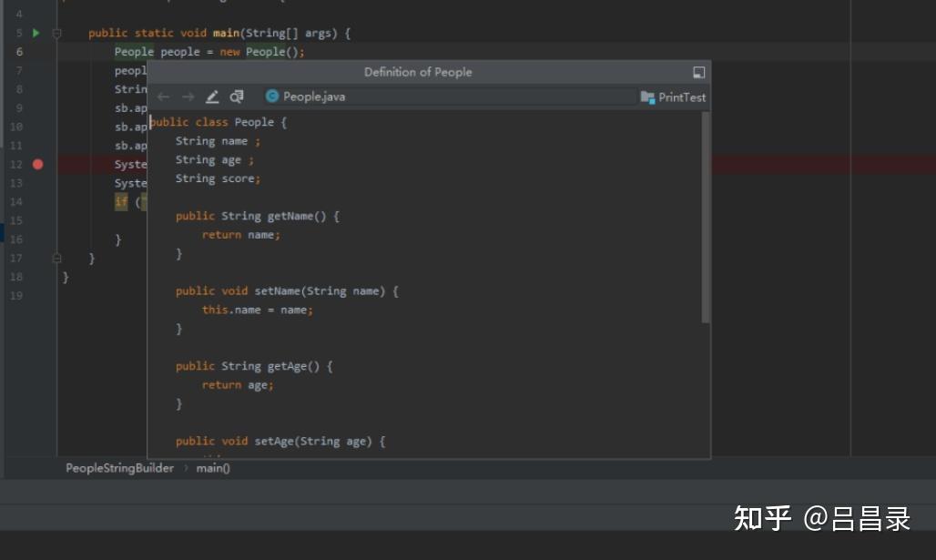The width and height of the screenshot is (936, 560).
Task: Collapse the main method fold marker at line 5
Action: (57, 34)
